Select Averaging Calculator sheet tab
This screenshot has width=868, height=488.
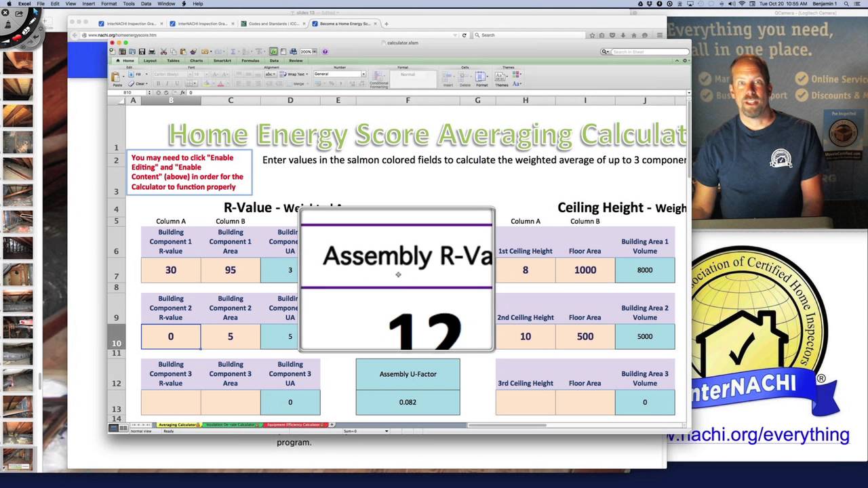179,425
